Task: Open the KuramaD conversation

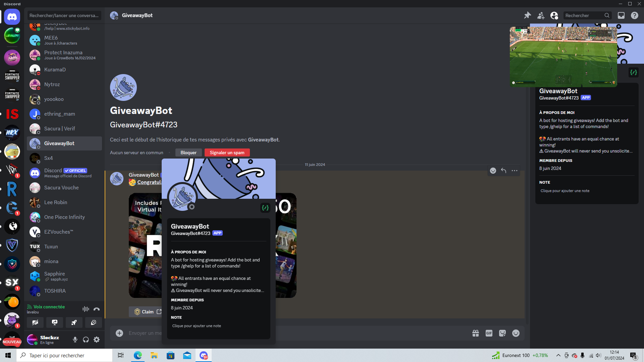Action: coord(64,70)
